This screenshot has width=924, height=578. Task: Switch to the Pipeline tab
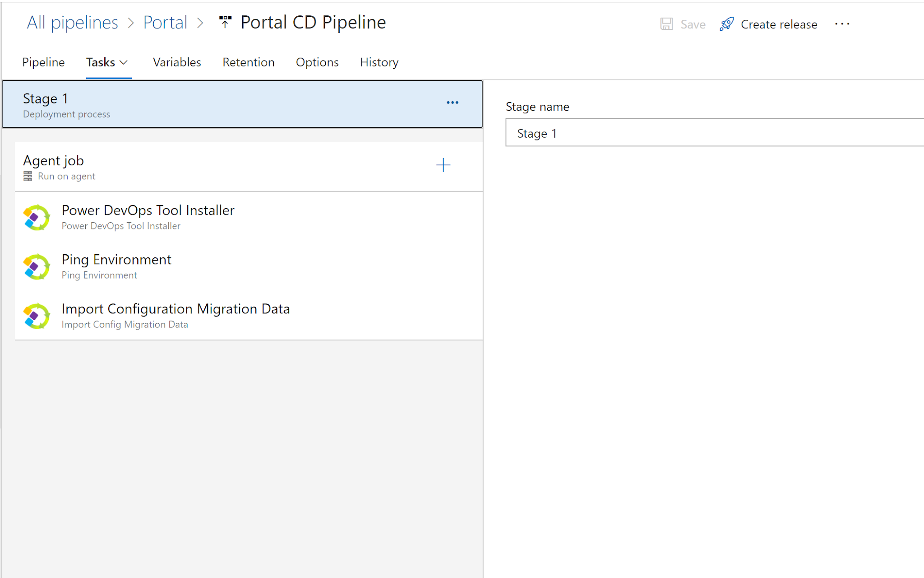[43, 62]
